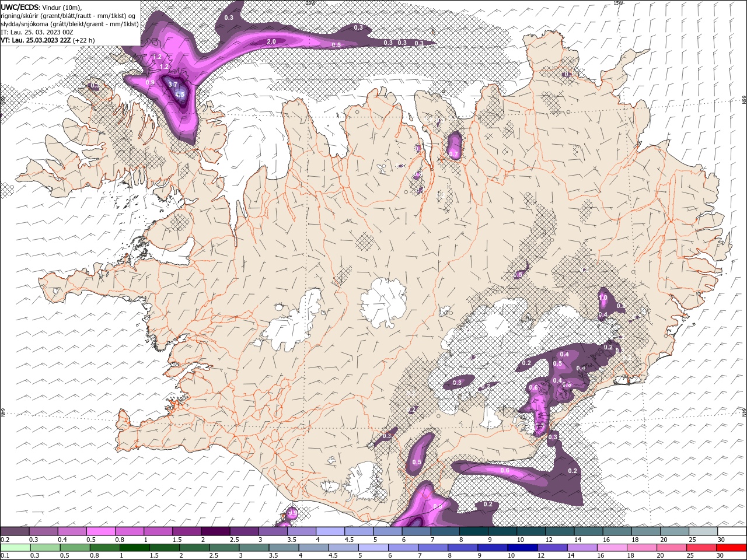Select the palest green 0.1–0.3 swatch in lower legend
The image size is (747, 560).
(15, 548)
